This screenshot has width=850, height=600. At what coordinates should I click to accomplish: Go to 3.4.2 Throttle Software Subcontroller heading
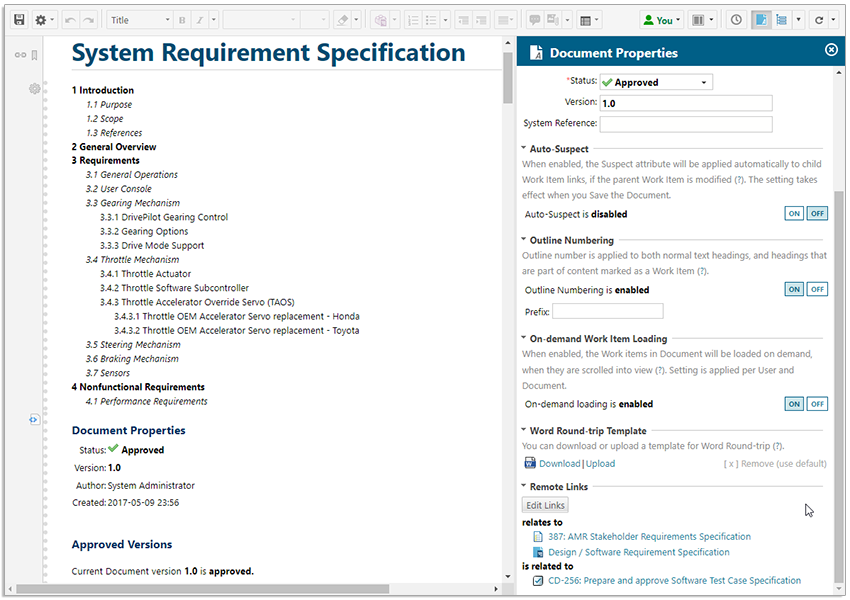[174, 288]
